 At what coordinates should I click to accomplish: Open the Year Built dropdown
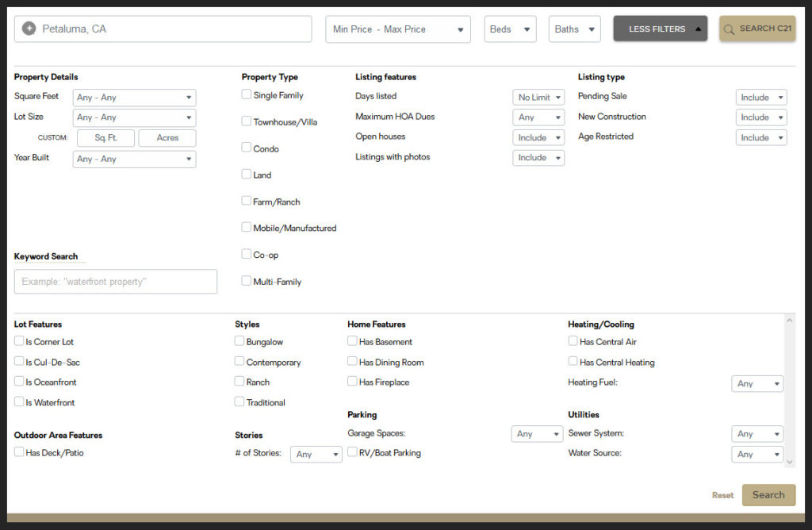coord(134,159)
